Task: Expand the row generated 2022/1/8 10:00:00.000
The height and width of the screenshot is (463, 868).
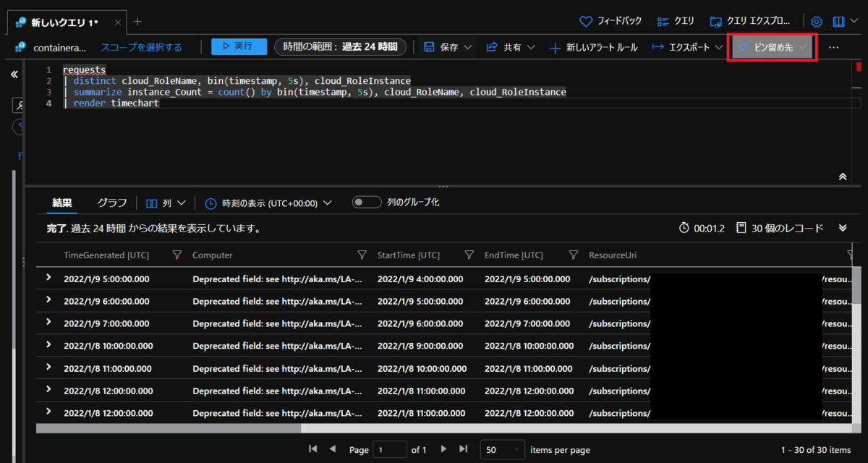Action: [49, 344]
